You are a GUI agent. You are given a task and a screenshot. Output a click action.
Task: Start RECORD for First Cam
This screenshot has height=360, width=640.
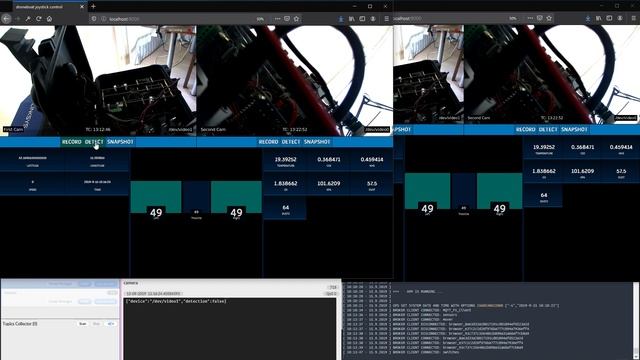pyautogui.click(x=72, y=142)
